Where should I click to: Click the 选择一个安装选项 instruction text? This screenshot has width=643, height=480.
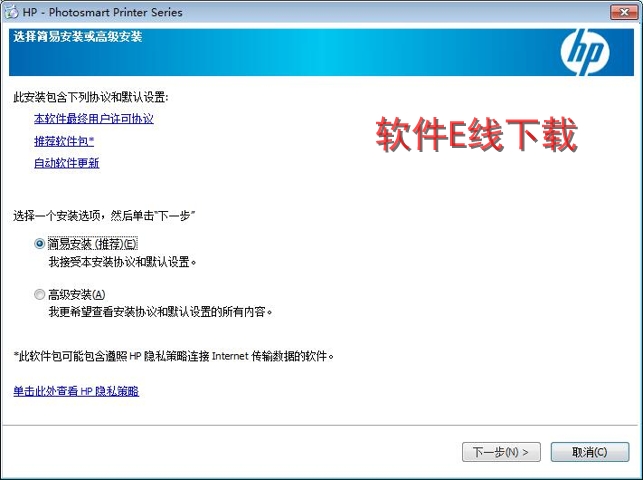coord(103,215)
